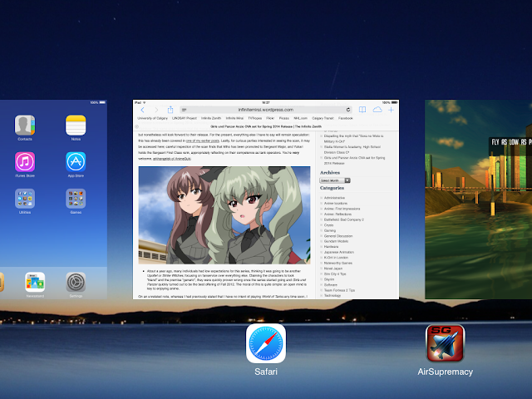
Task: Open the Select Month archives dropdown
Action: (334, 180)
